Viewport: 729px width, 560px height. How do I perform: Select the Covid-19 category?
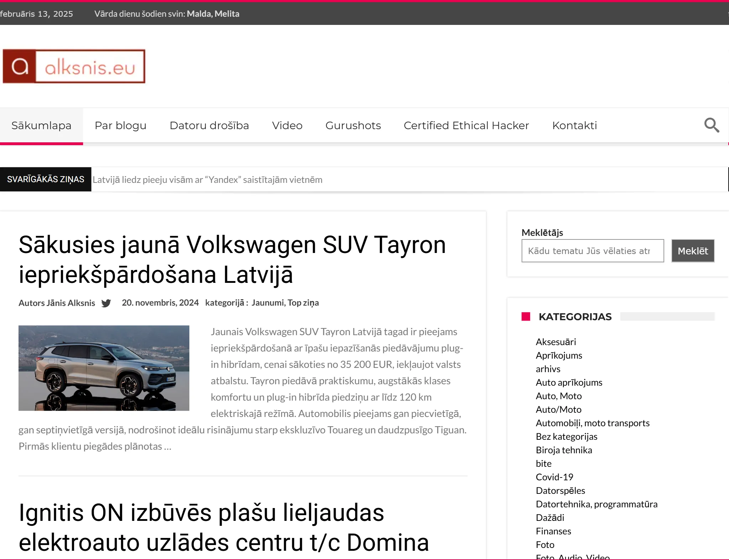click(554, 477)
